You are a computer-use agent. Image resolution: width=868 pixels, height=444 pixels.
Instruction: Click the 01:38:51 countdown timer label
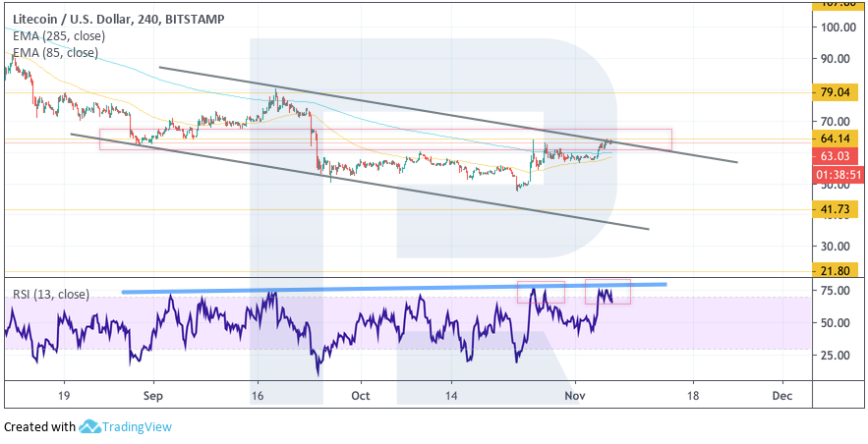click(838, 173)
